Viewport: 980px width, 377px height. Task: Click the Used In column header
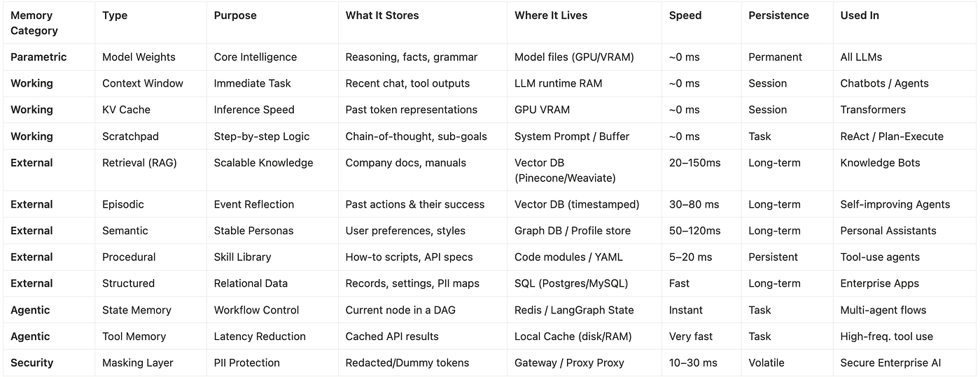point(860,15)
